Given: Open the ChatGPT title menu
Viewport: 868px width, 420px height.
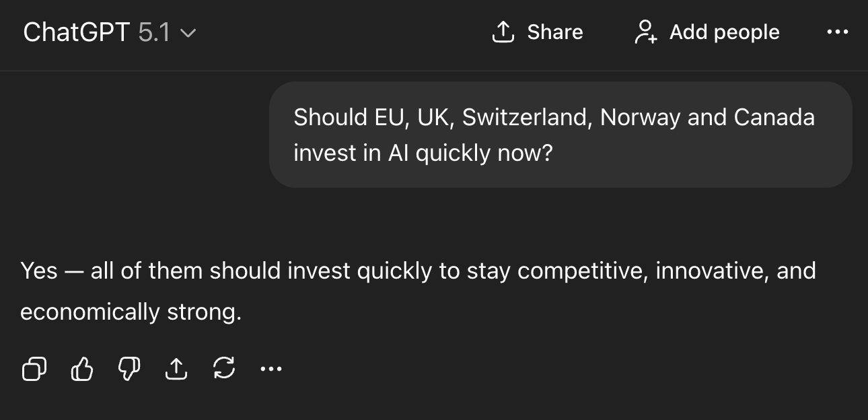Looking at the screenshot, I should pyautogui.click(x=76, y=32).
